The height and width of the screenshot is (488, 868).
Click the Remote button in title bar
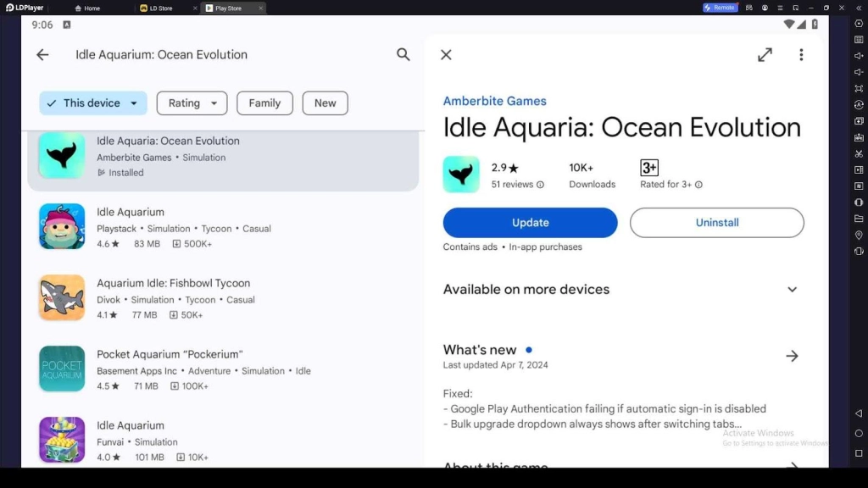coord(721,8)
